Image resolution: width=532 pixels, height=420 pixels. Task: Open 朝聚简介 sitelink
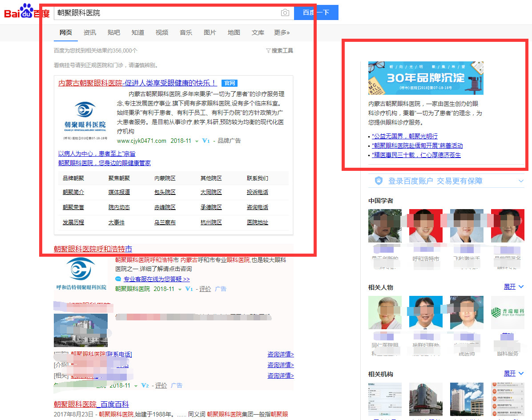(73, 192)
